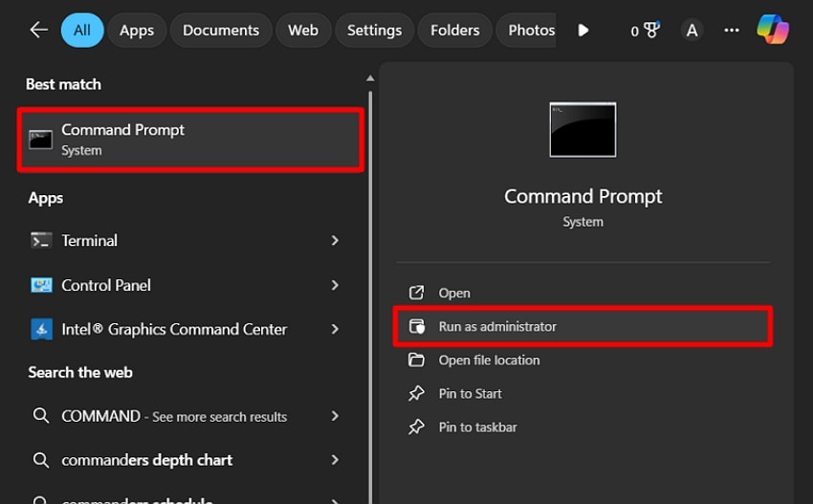813x504 pixels.
Task: Click the large Command Prompt preview thumbnail
Action: click(x=582, y=130)
